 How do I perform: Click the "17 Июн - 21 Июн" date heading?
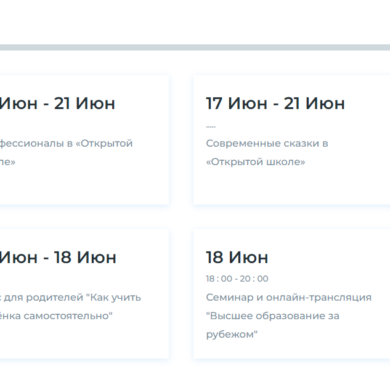point(275,103)
